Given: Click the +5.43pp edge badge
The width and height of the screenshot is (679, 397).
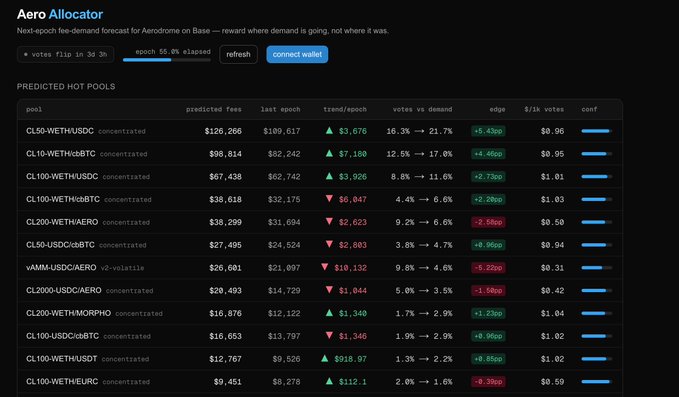Looking at the screenshot, I should tap(488, 131).
